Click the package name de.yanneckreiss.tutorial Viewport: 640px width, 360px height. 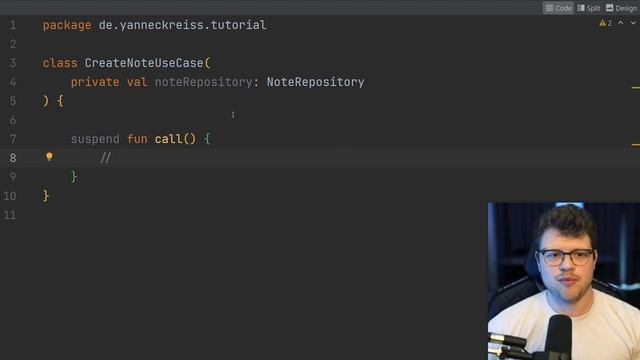tap(182, 25)
